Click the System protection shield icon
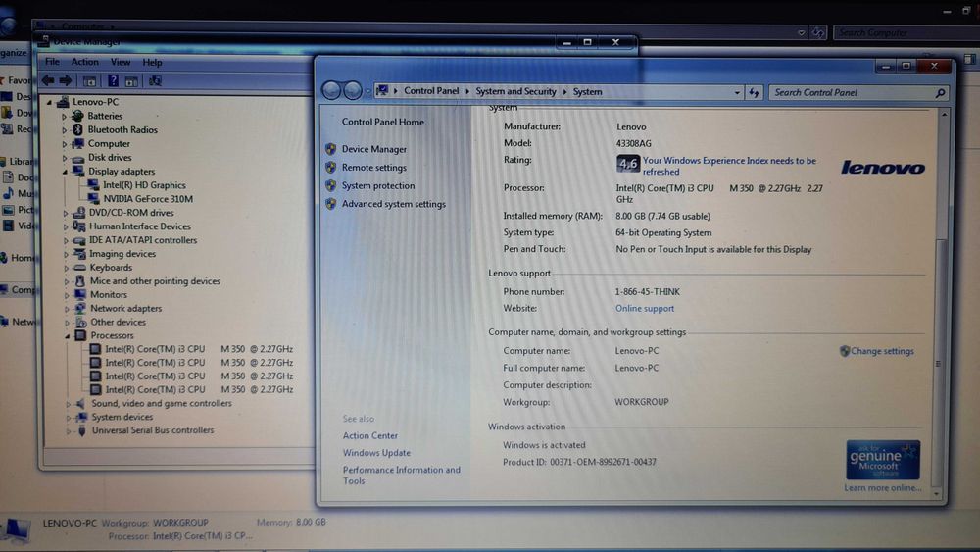Image resolution: width=980 pixels, height=552 pixels. 330,185
